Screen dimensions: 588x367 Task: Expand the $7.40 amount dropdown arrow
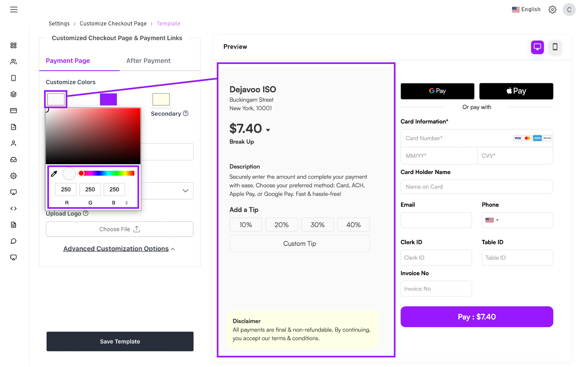coord(268,130)
